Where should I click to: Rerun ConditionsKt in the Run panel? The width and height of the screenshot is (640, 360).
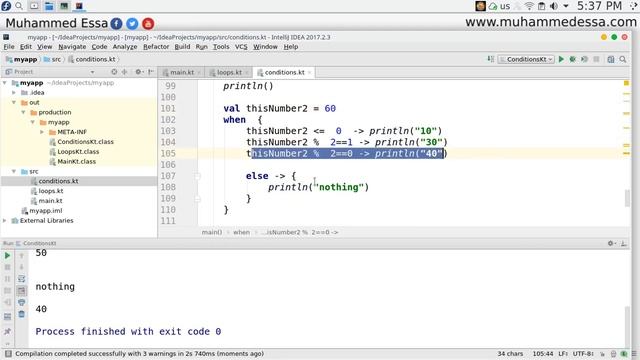(7, 256)
